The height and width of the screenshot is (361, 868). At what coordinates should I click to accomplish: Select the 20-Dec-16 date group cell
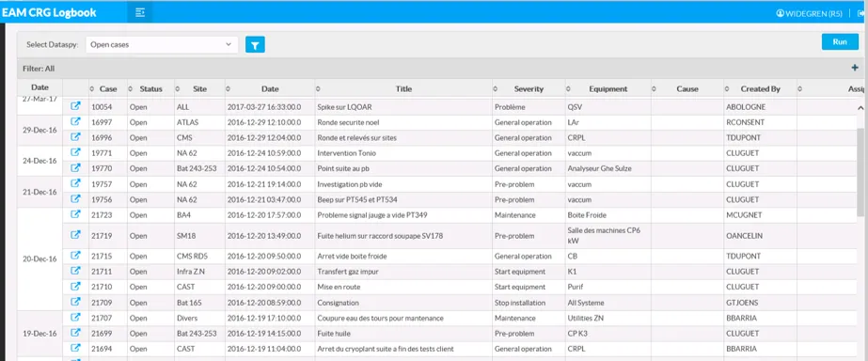pyautogui.click(x=39, y=259)
